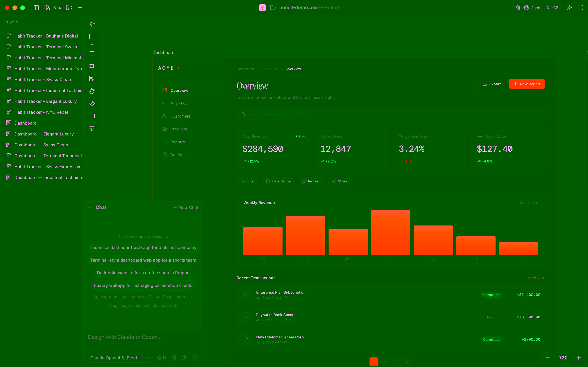Collapse the Chat panel chevron
The image size is (588, 367).
(90, 208)
